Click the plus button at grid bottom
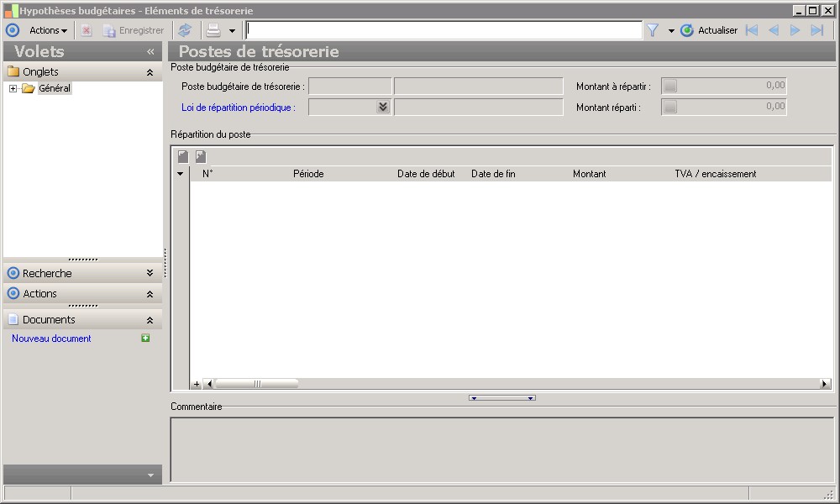The image size is (840, 504). point(197,384)
